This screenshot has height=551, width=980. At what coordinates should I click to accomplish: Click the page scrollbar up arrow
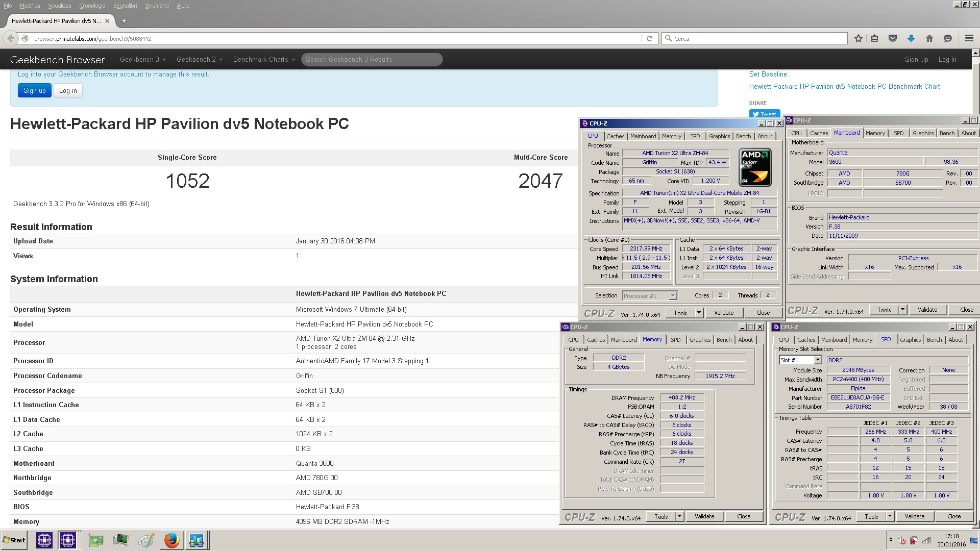[x=976, y=53]
